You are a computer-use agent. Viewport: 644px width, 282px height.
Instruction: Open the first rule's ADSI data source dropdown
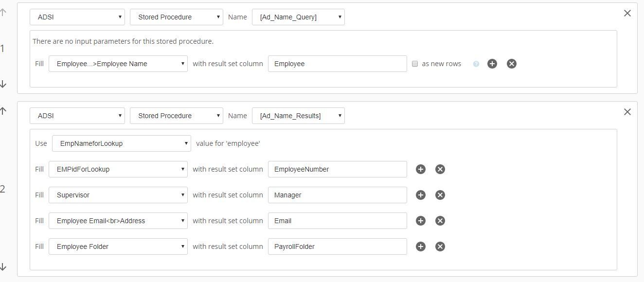(x=77, y=17)
